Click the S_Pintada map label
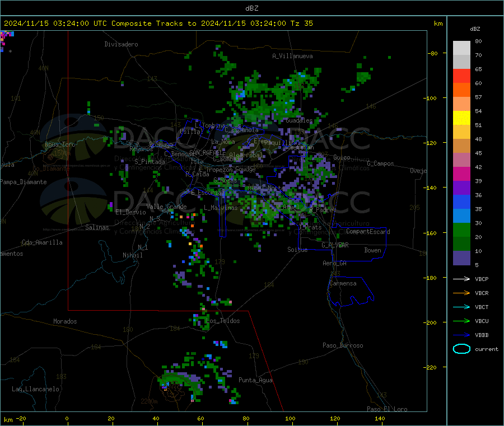Screen dimensions: 504x426 (x=150, y=162)
